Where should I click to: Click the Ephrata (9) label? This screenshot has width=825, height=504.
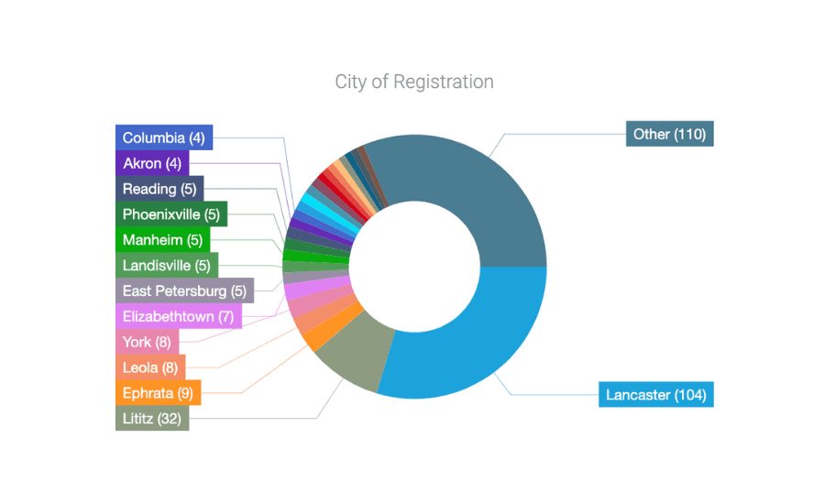click(159, 392)
